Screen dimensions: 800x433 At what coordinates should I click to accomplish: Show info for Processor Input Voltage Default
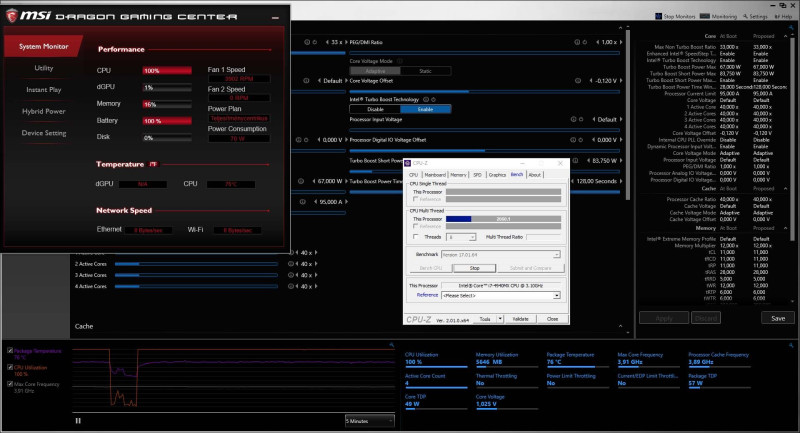pyautogui.click(x=573, y=119)
